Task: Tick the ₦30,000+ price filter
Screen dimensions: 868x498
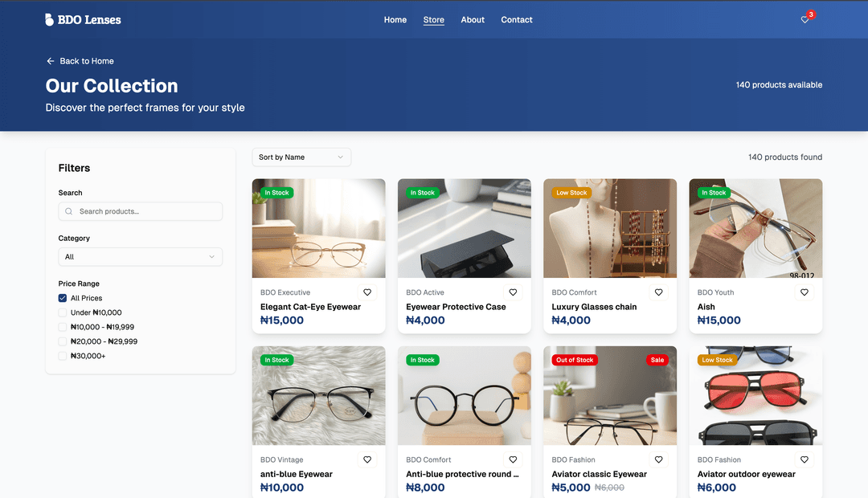Action: [x=63, y=356]
